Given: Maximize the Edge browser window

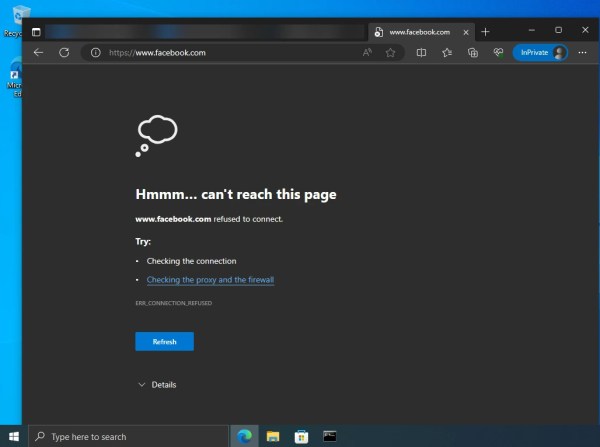Looking at the screenshot, I should click(x=558, y=30).
